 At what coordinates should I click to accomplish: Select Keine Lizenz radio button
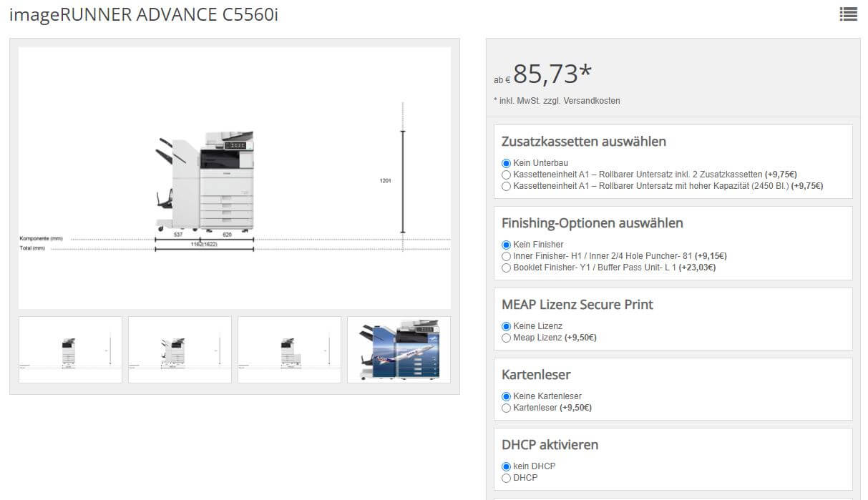coord(507,326)
